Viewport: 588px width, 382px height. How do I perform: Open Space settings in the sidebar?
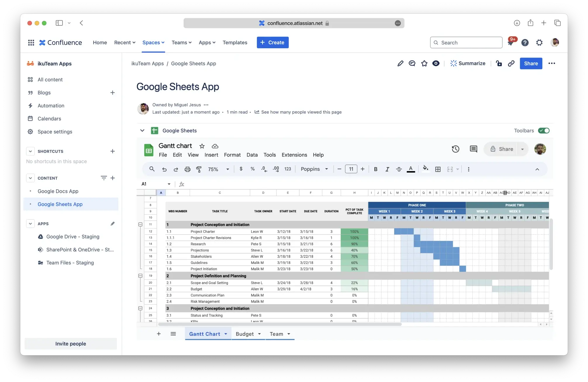tap(55, 132)
